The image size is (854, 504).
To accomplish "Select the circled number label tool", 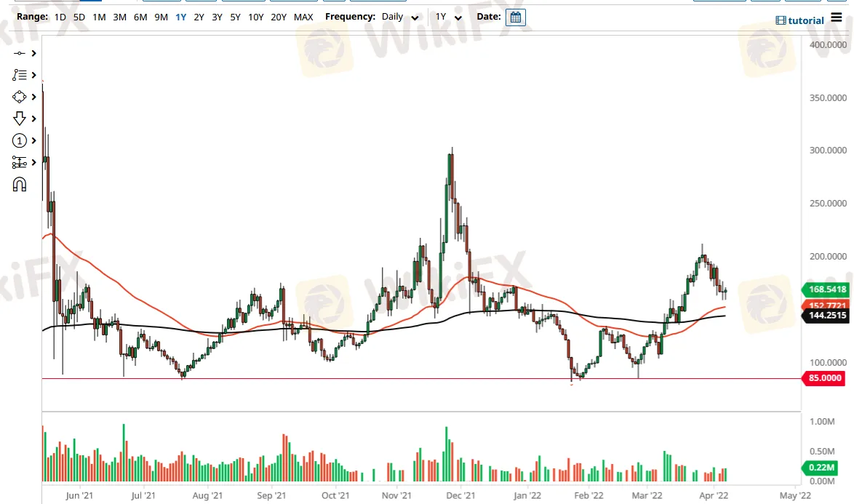I will click(x=20, y=140).
